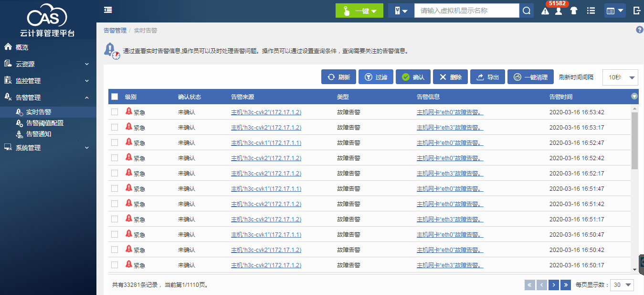Expand the 监控管理 menu chevron
This screenshot has height=295, width=644.
coord(87,81)
